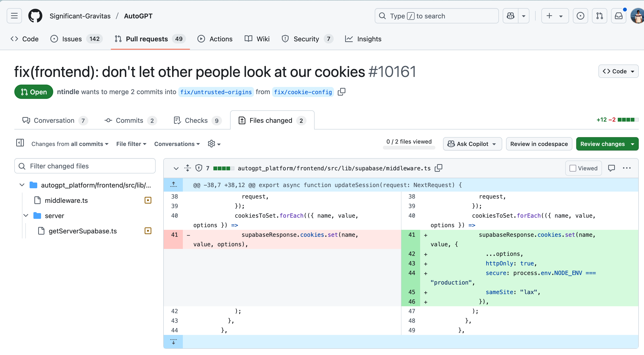644x355 pixels.
Task: Open the File filter dropdown
Action: point(131,144)
